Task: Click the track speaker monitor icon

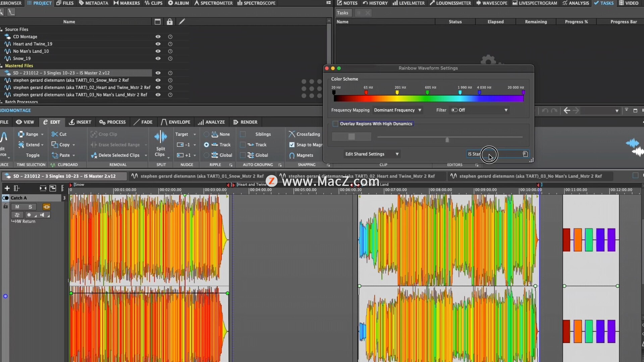Action: point(42,215)
